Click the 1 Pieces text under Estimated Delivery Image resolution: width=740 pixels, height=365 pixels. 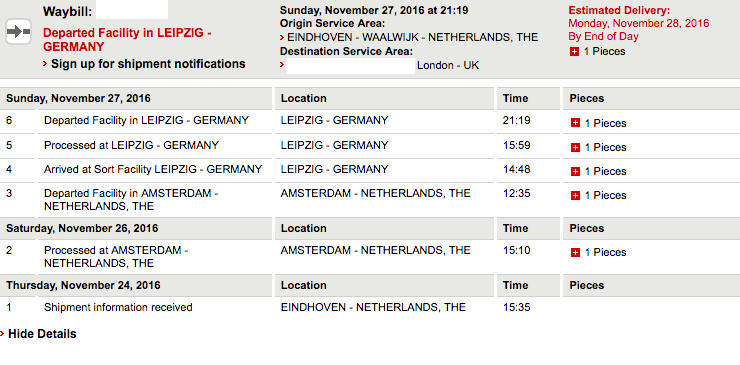click(x=605, y=51)
